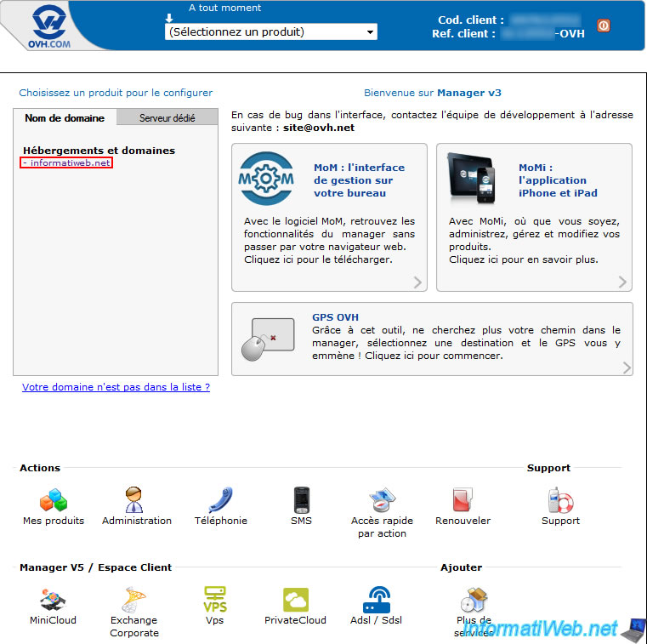This screenshot has width=647, height=644.
Task: Click the GPS OVH mouse icon
Action: click(268, 339)
